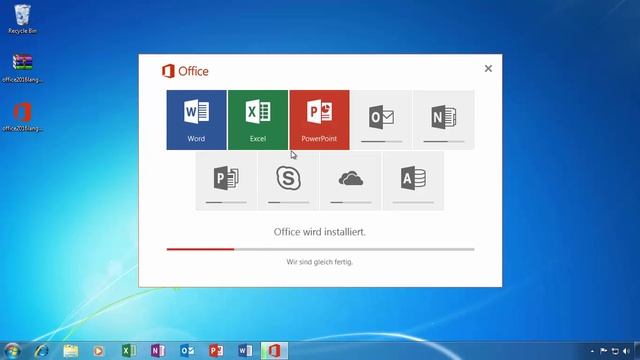Open the volume speaker tray icon
Viewport: 640px width, 360px height.
(x=627, y=351)
